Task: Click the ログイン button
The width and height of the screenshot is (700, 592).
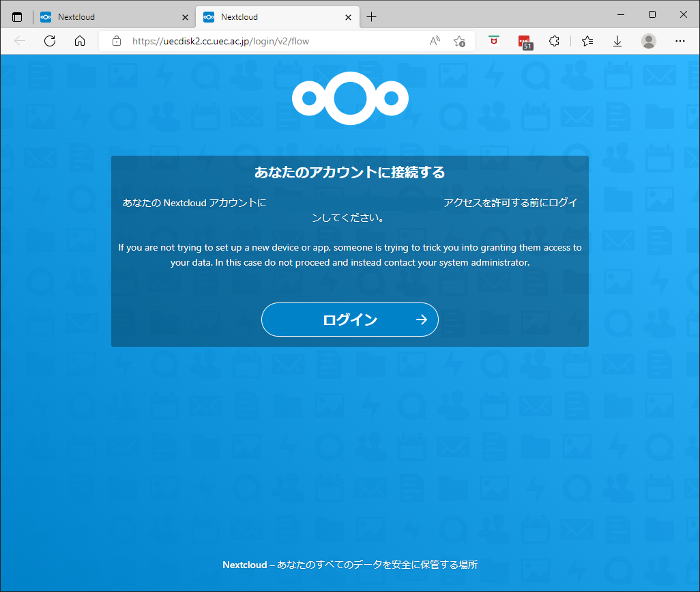Action: (x=349, y=320)
